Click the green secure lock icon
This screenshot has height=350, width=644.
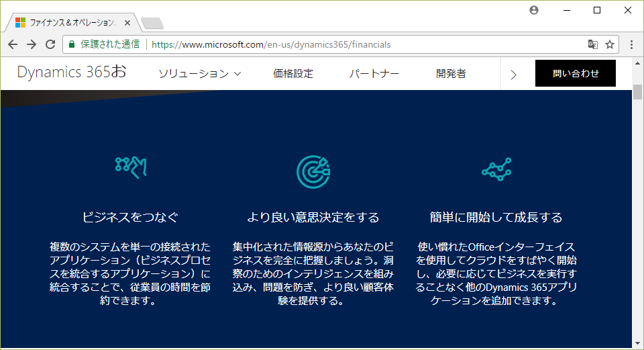tap(72, 44)
